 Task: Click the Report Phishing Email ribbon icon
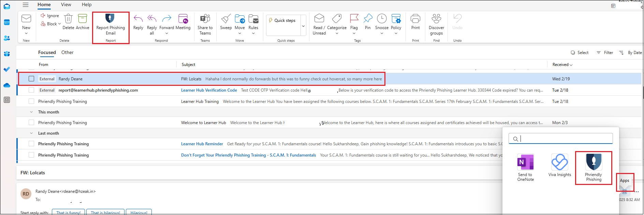point(110,19)
